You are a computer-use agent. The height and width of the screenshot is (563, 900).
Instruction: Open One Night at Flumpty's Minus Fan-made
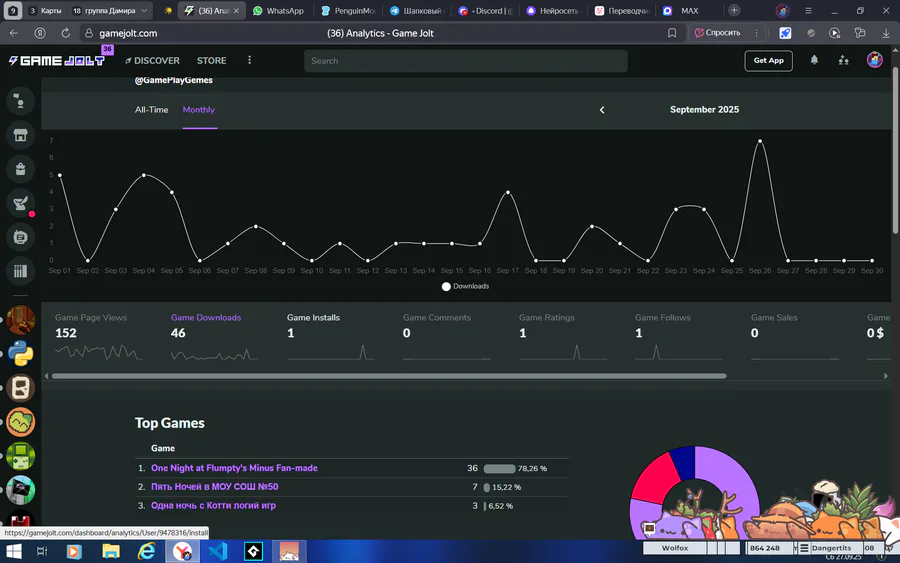234,468
